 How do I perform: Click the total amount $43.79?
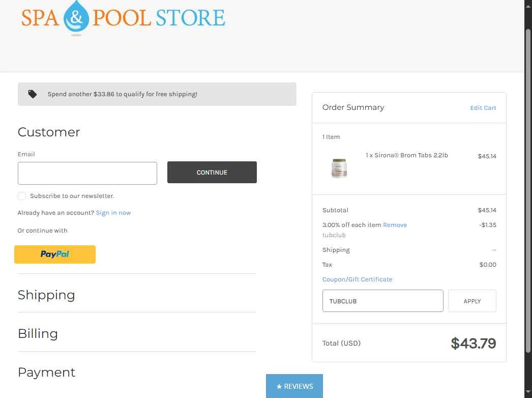click(x=474, y=344)
